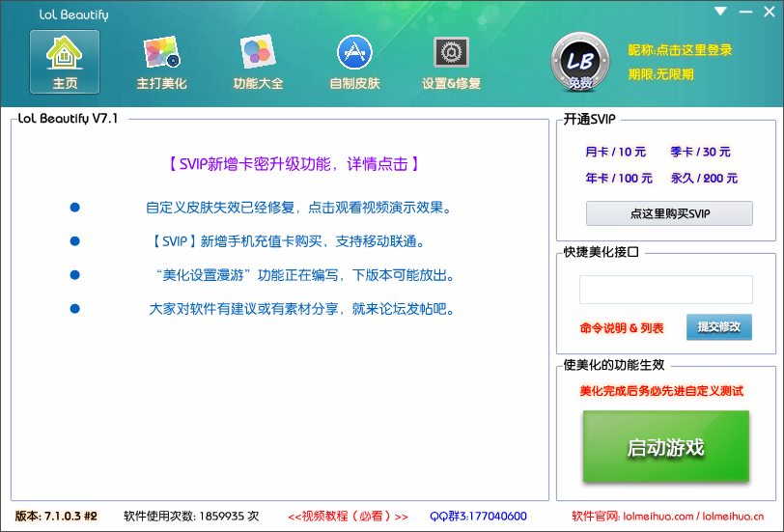The image size is (784, 532).
Task: Click QQ群3:177040600 link
Action: (479, 516)
